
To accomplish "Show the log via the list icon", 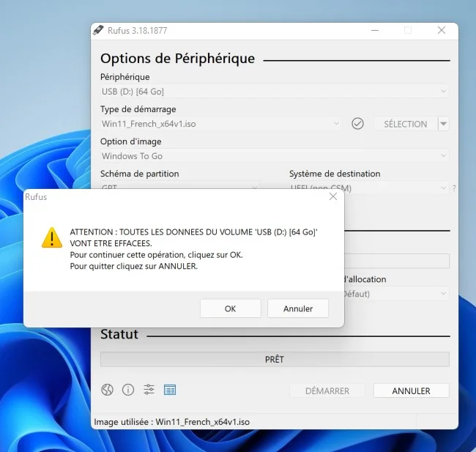I will point(170,390).
